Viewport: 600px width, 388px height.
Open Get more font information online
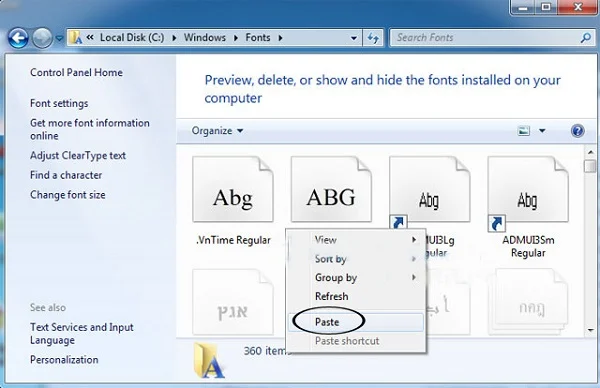[90, 129]
